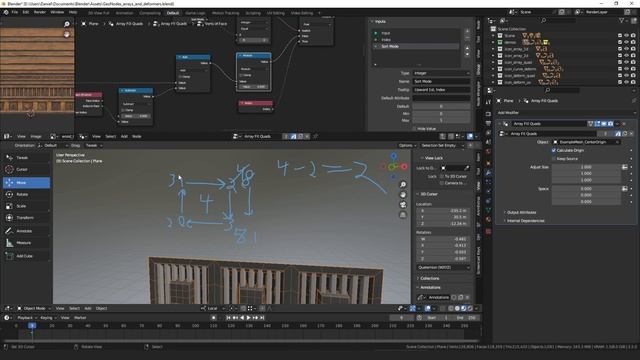Select the Tweak tool in the 3D viewport
Screen dimensions: 640x360
[27, 158]
